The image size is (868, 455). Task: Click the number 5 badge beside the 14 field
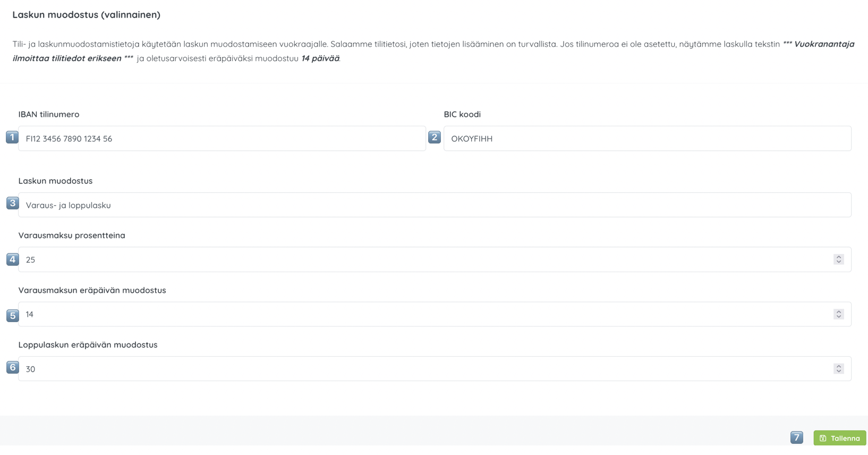[x=12, y=315]
